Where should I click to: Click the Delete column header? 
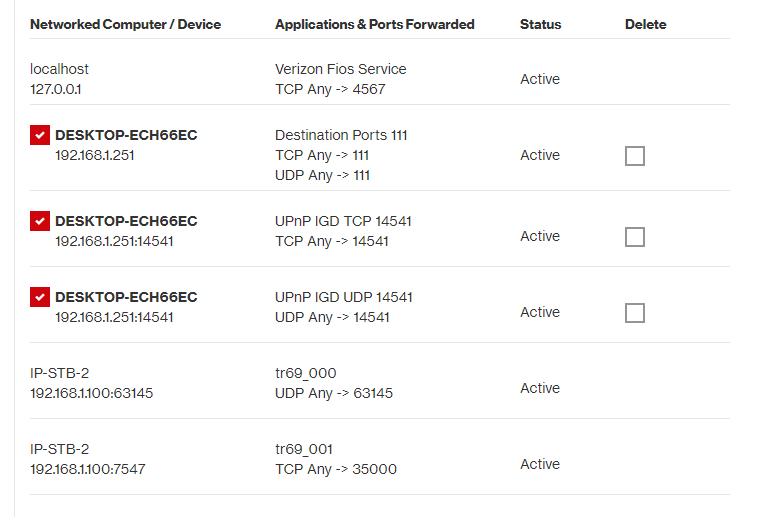[x=645, y=24]
